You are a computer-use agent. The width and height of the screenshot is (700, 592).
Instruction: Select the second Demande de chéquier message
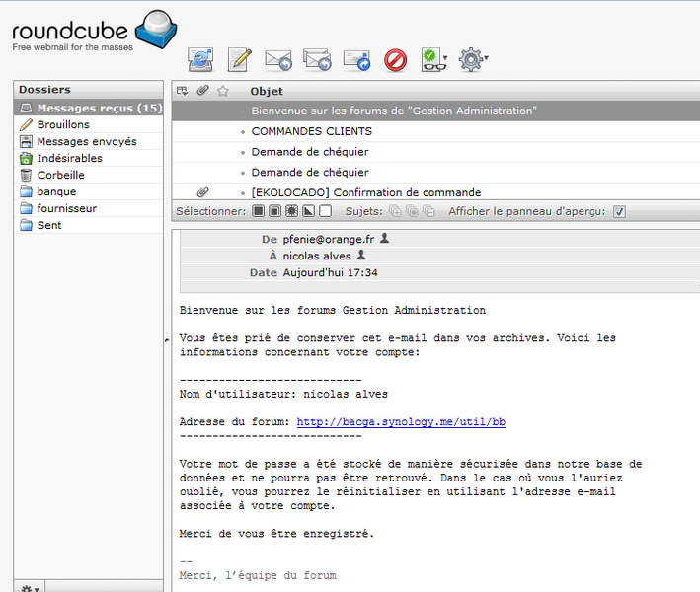click(x=435, y=173)
